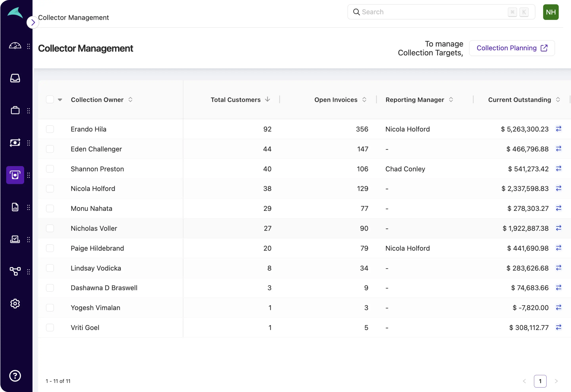Check the Paige Hildebrand row checkbox

50,248
